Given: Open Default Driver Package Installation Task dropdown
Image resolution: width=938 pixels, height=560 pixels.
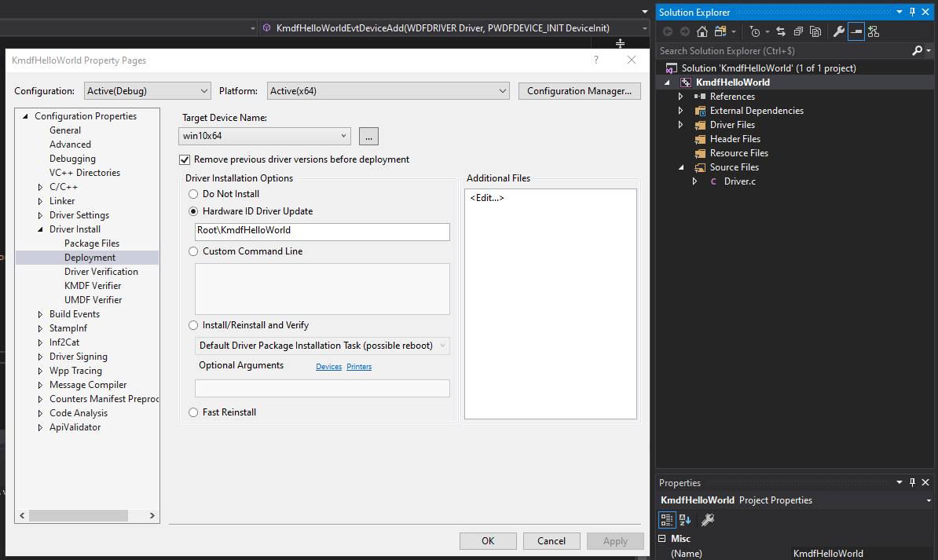Looking at the screenshot, I should pos(322,346).
